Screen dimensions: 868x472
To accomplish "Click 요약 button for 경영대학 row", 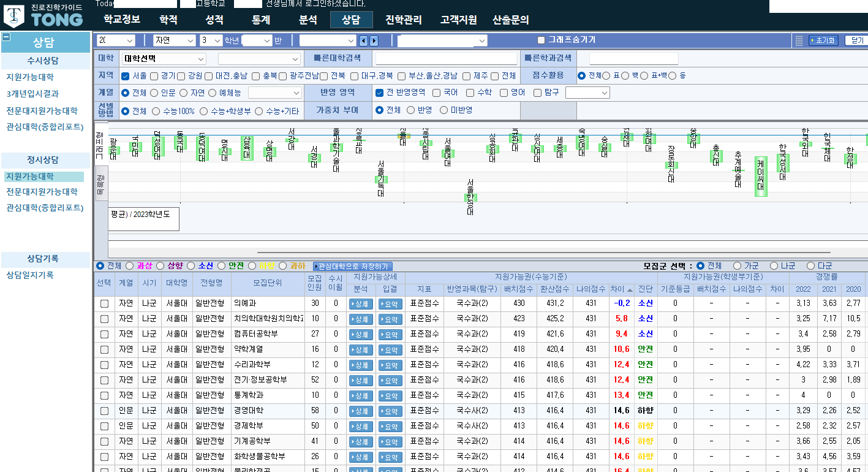I will click(x=390, y=411).
